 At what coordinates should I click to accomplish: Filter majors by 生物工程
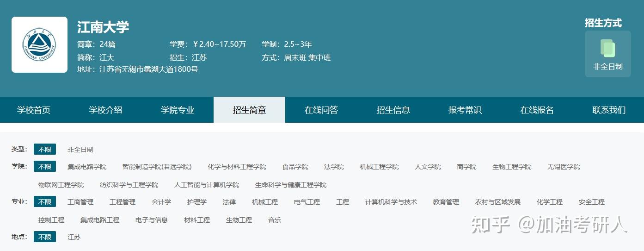click(239, 220)
